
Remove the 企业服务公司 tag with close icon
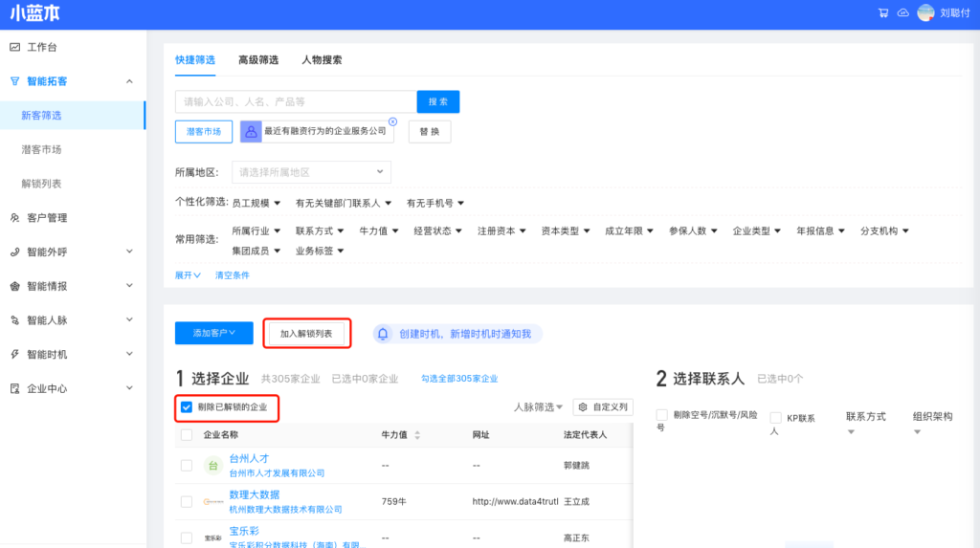392,121
